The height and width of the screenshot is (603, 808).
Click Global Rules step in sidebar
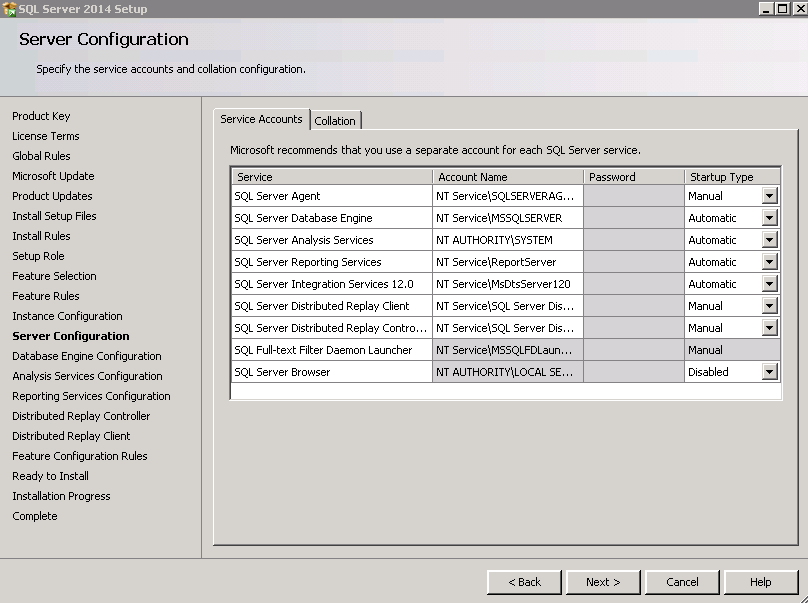41,156
